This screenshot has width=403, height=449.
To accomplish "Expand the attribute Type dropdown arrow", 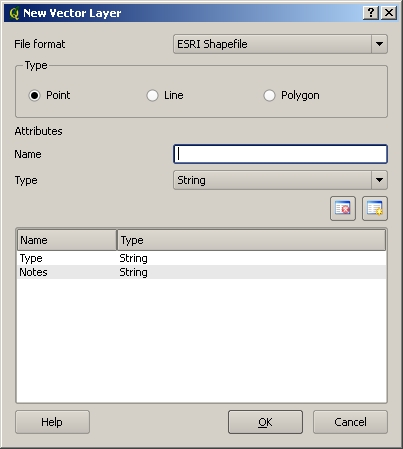I will pos(379,180).
